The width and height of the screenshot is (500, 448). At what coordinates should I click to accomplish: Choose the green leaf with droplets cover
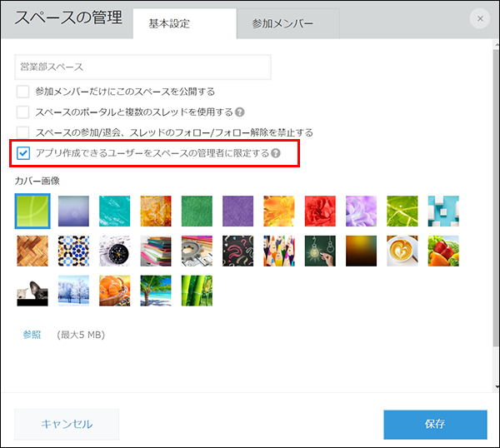(402, 211)
